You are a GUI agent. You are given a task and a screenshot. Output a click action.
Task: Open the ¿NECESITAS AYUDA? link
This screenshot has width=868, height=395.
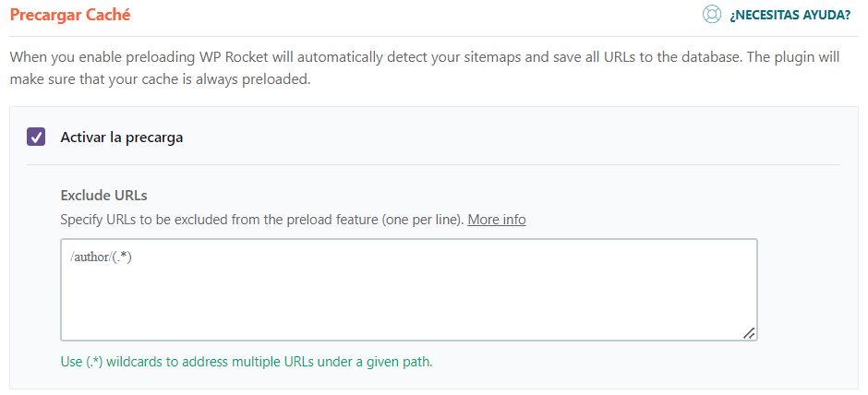tap(790, 15)
